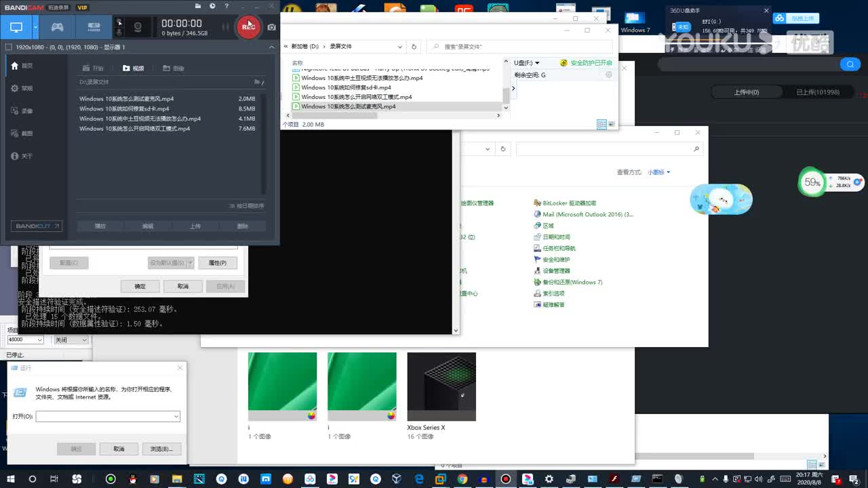Select the 7.6MB 网络双工模式 video in Bandicam
The image size is (868, 488).
coord(167,128)
